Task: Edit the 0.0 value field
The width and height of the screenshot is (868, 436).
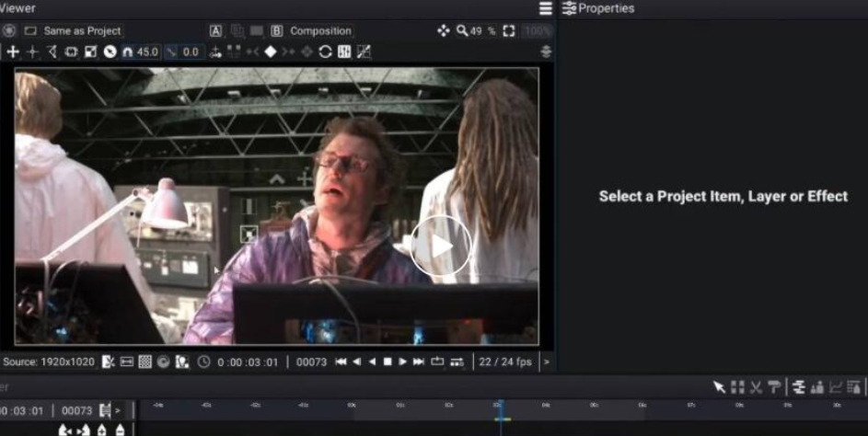Action: coord(191,52)
